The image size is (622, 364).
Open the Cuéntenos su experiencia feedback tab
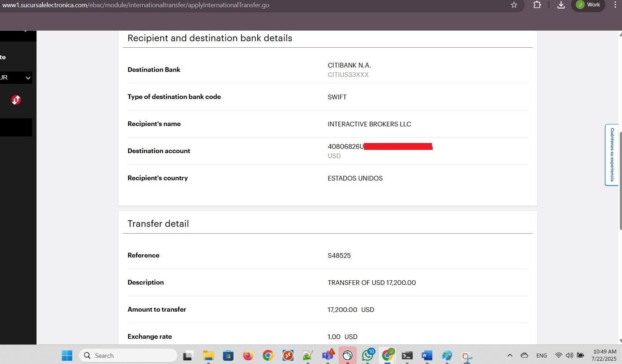(x=612, y=155)
